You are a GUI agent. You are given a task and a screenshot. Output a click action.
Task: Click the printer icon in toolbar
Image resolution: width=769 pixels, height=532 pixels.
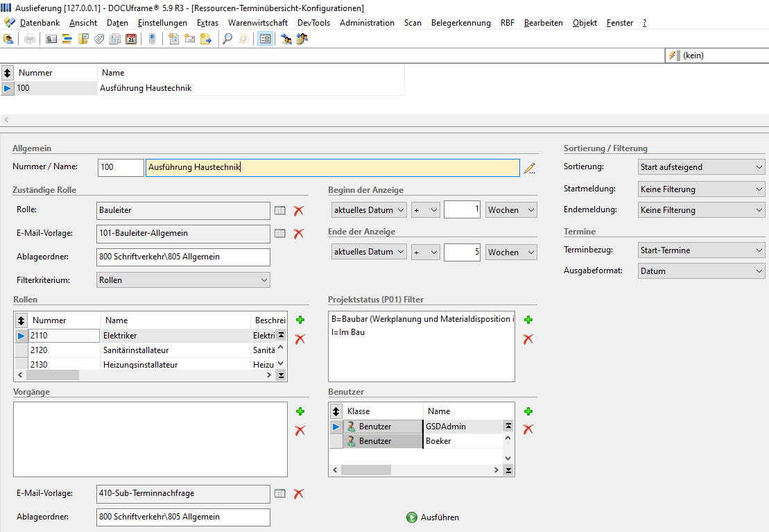coord(30,40)
